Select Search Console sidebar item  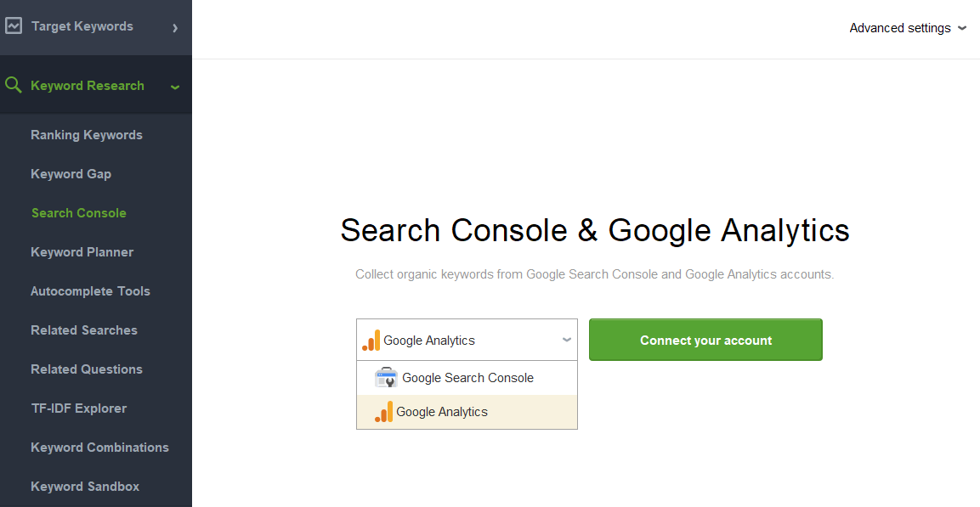(x=79, y=213)
